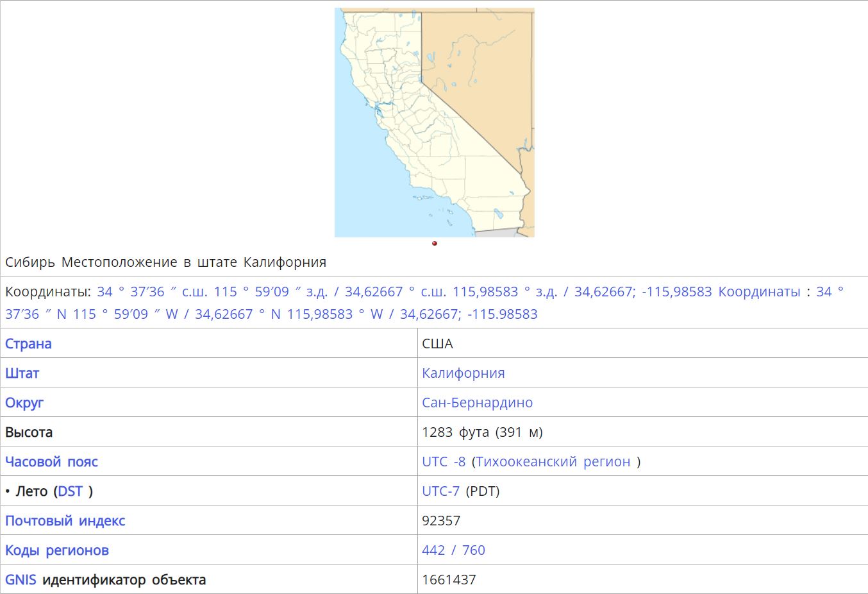Viewport: 868px width, 594px height.
Task: Open the GNIS link
Action: coord(21,579)
